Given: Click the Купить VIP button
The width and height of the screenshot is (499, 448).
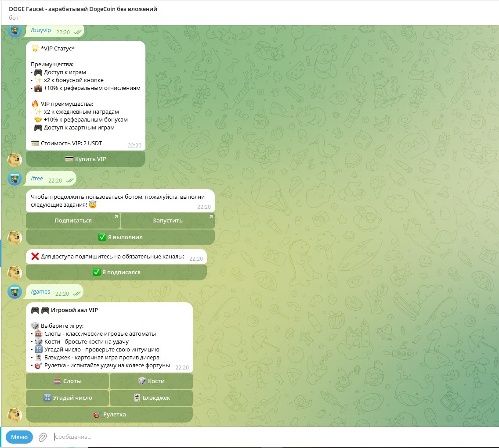Looking at the screenshot, I should 86,159.
